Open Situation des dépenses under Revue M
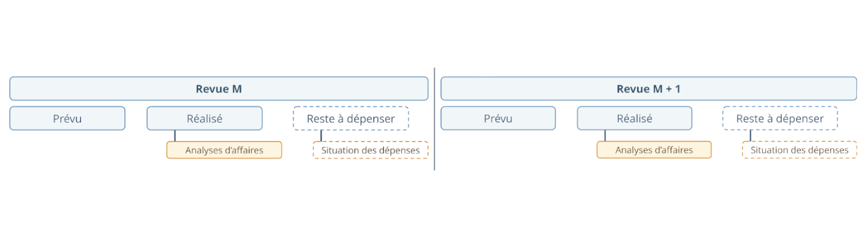The height and width of the screenshot is (238, 868). 370,150
